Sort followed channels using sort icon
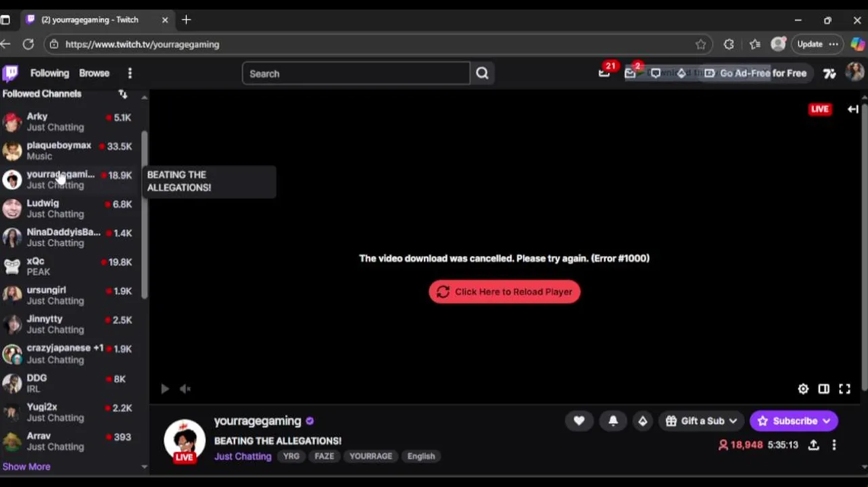Viewport: 868px width, 487px height. coord(122,94)
